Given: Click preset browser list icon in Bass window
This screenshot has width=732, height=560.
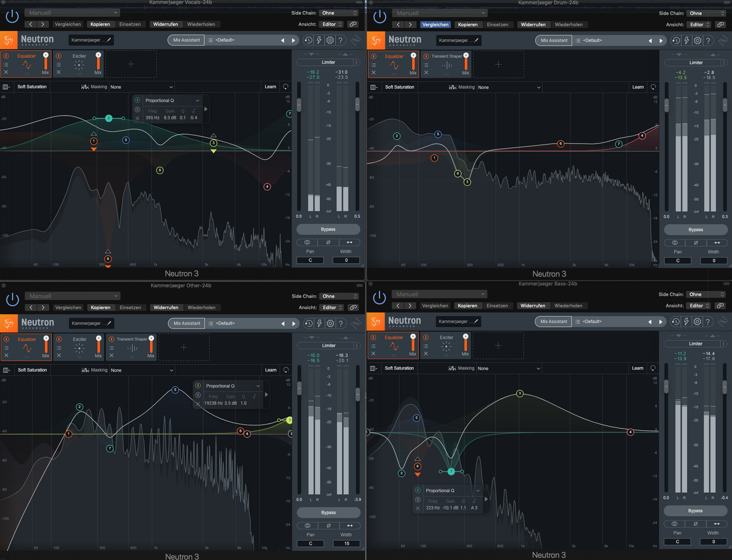Looking at the screenshot, I should [578, 321].
